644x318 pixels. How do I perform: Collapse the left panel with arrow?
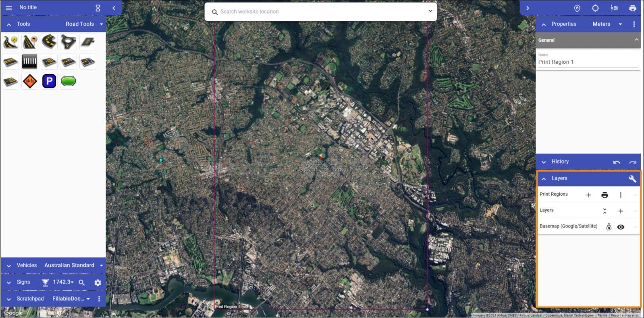114,8
